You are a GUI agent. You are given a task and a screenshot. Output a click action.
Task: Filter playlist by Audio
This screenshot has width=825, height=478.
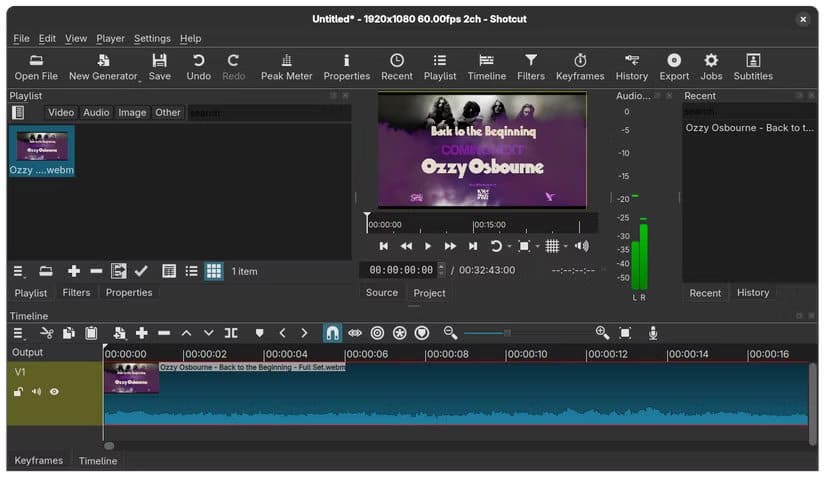96,112
